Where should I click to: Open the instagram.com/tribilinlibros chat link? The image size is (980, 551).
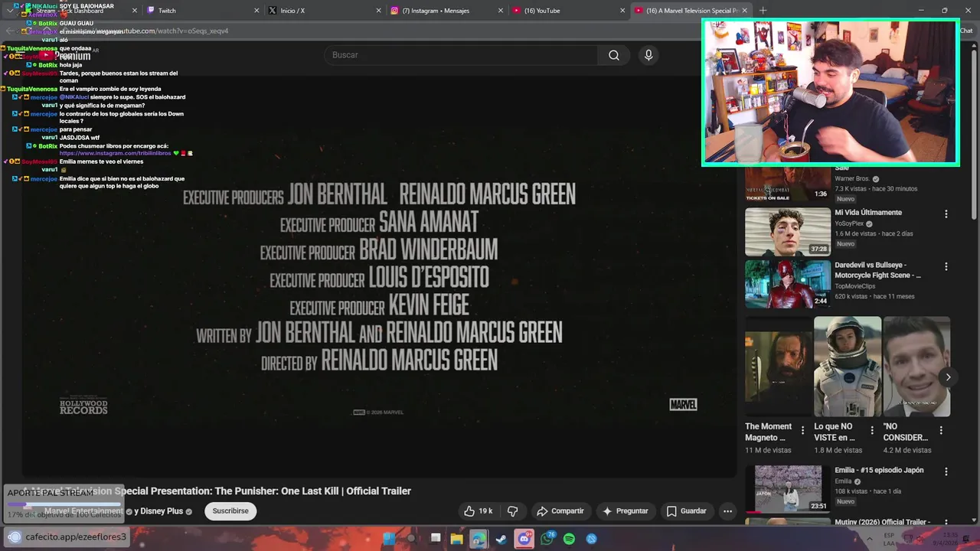tap(115, 153)
